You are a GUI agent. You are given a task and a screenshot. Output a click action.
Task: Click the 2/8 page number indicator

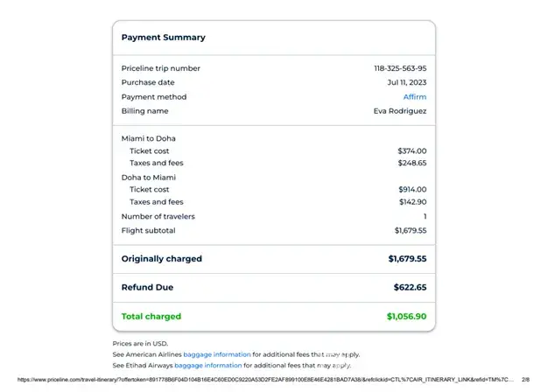[x=525, y=380]
